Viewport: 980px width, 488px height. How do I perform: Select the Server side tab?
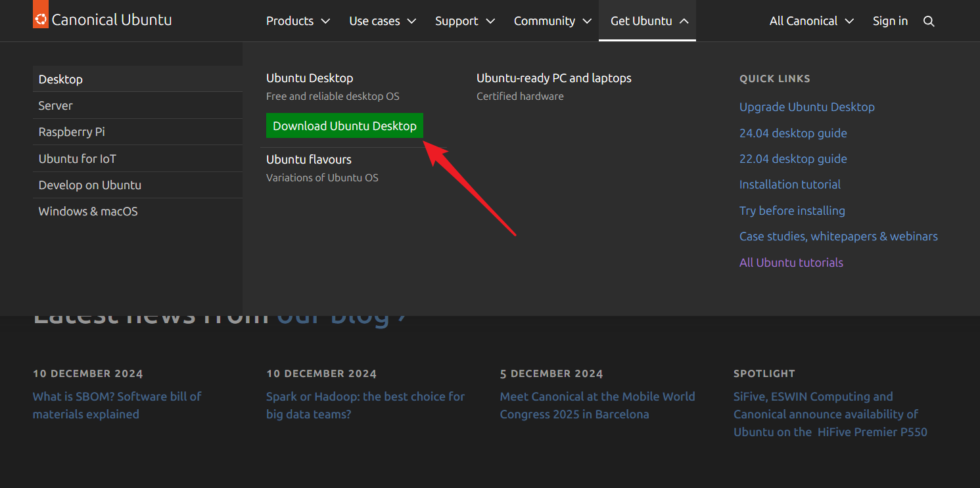click(137, 105)
